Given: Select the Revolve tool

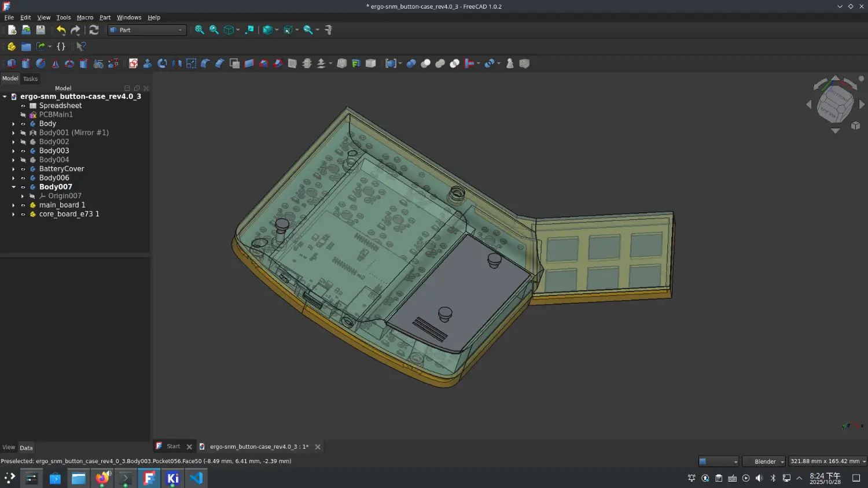Looking at the screenshot, I should 162,64.
